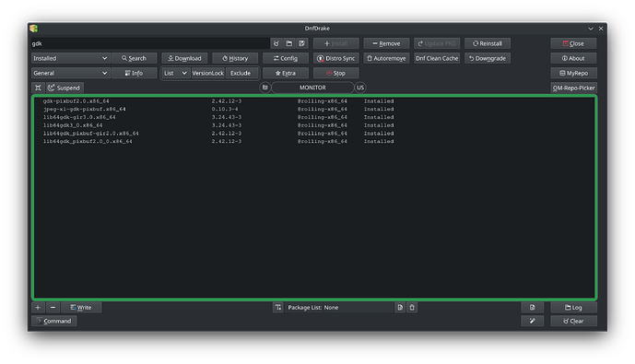Click the wand icon button left of Clear
The image size is (635, 364).
point(532,321)
